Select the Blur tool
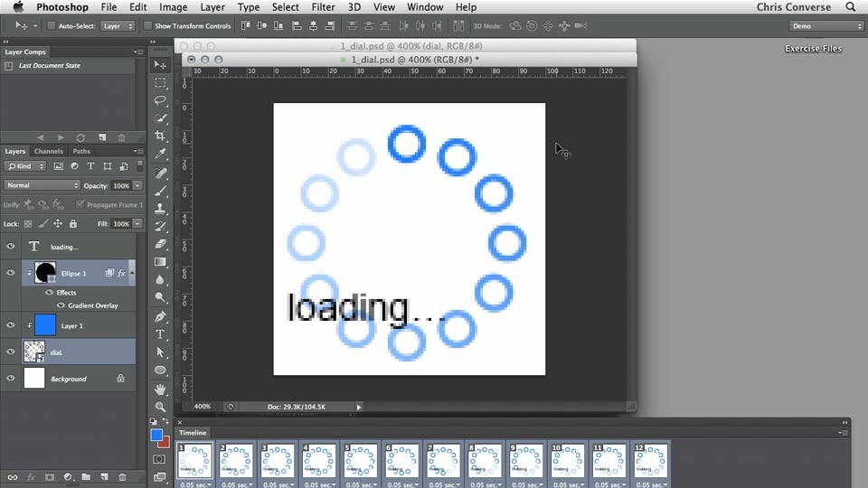 coord(160,279)
